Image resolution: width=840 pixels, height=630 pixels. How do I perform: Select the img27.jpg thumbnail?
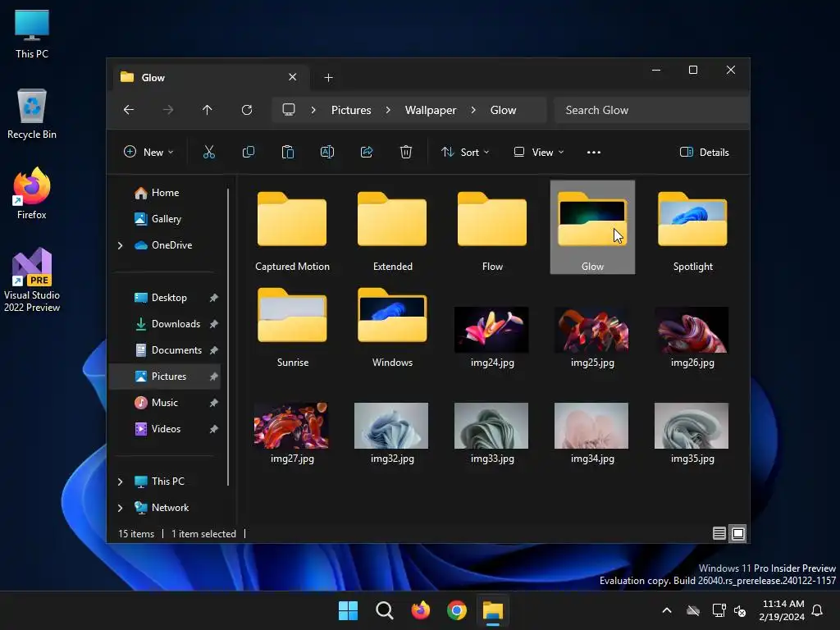(292, 426)
